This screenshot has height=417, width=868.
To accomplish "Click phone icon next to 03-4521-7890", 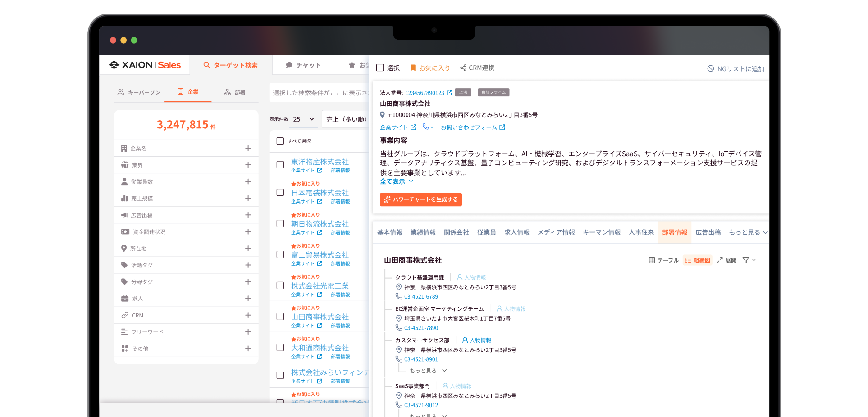I will click(x=399, y=328).
